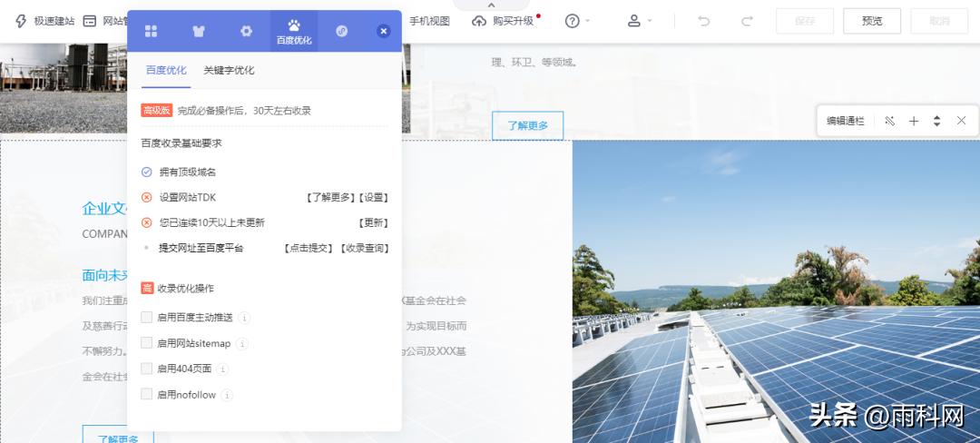Click the 了解更多 button under the top banner
This screenshot has width=980, height=443.
pos(527,125)
